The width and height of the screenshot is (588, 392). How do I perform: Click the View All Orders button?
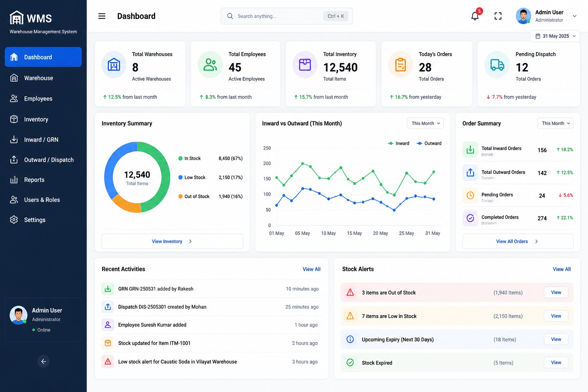[x=518, y=242]
